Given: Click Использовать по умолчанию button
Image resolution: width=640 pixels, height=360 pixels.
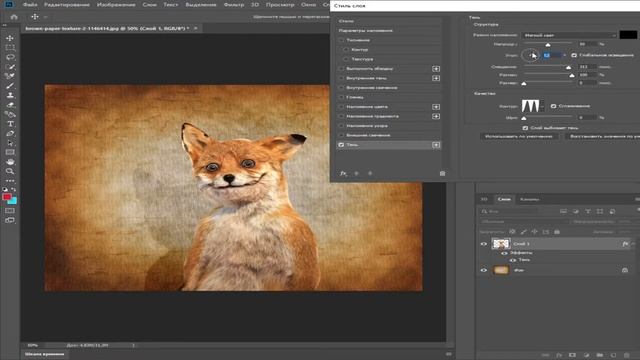Looking at the screenshot, I should tap(518, 136).
